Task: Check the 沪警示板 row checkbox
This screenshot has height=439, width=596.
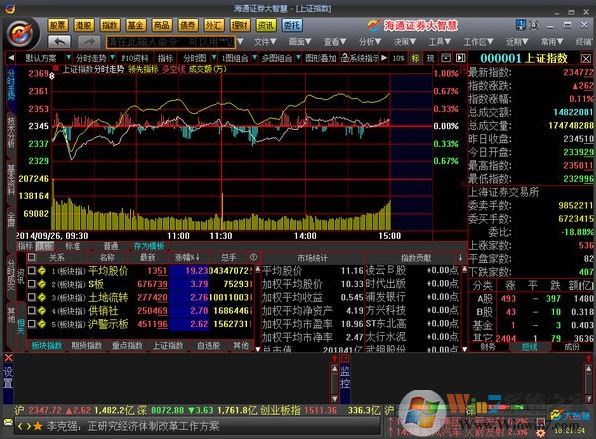Action: [x=32, y=324]
